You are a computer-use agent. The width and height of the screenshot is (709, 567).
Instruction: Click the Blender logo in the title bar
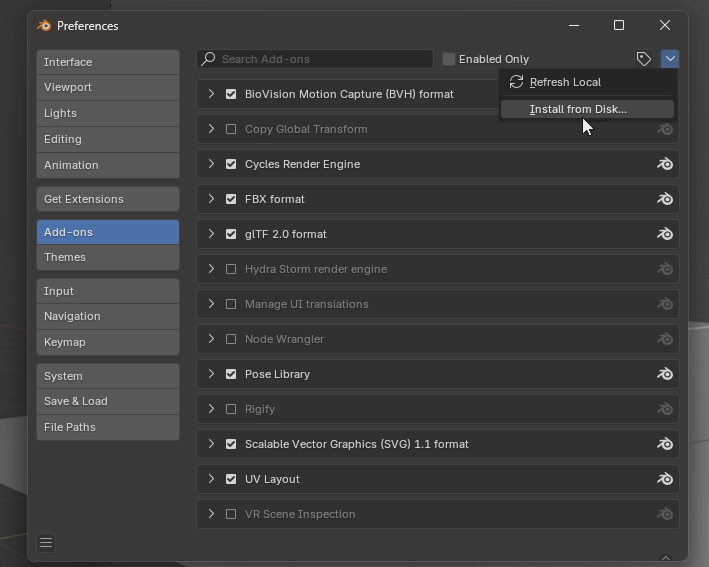[x=44, y=26]
